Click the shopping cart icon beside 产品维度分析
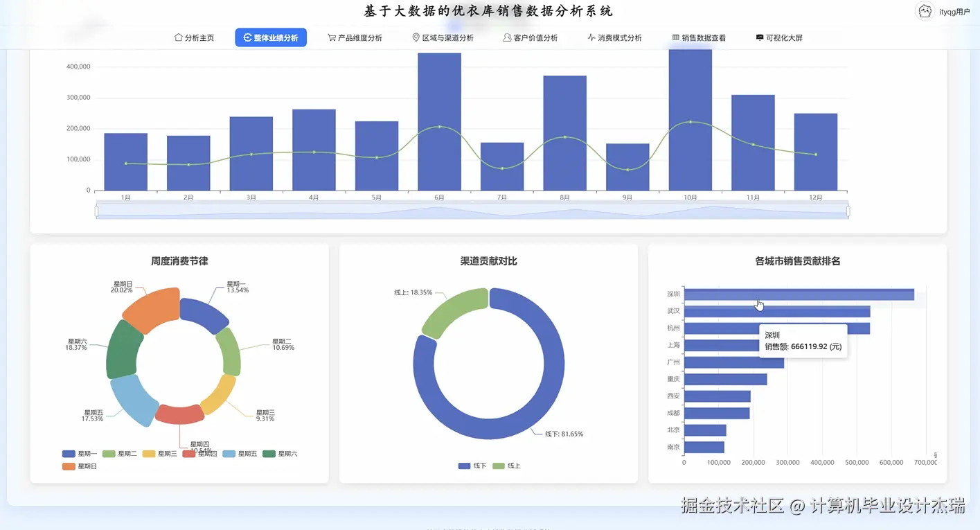Screen dimensions: 980x530 pos(332,37)
